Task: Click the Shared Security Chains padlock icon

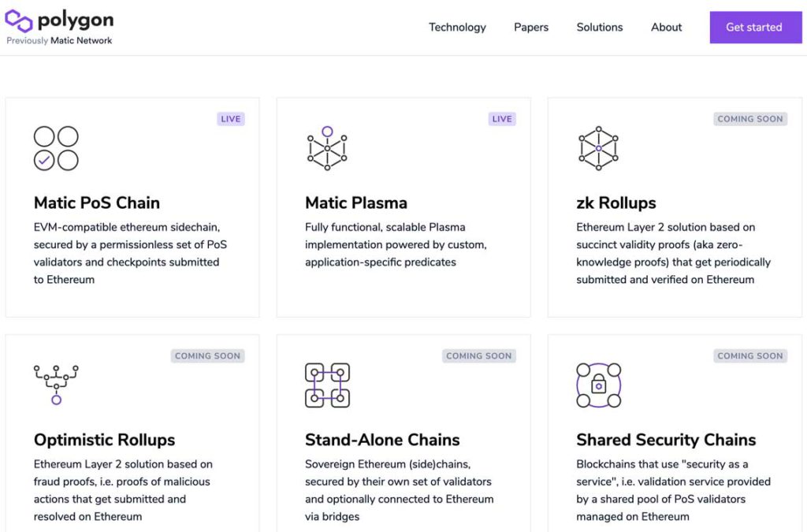Action: click(598, 384)
